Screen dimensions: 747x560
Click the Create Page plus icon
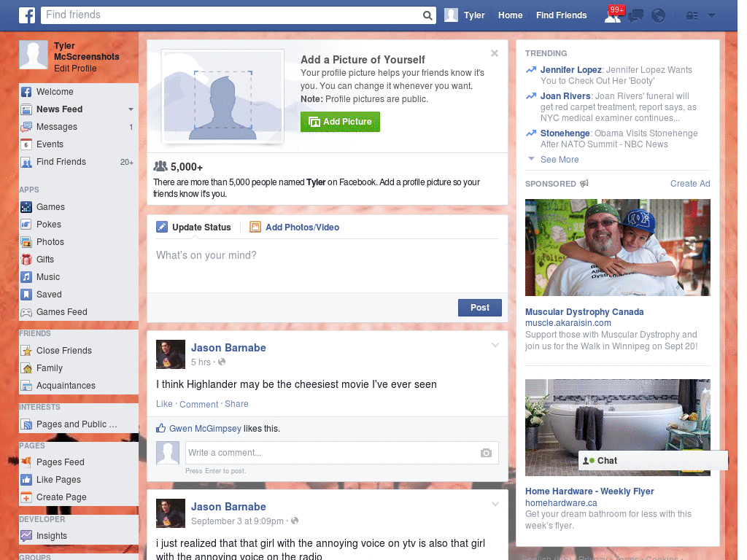[x=26, y=497]
